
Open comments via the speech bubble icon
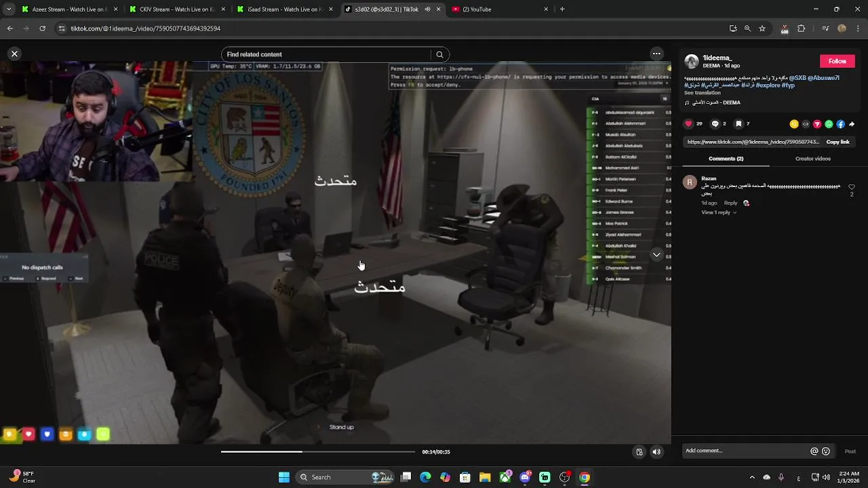pos(715,124)
